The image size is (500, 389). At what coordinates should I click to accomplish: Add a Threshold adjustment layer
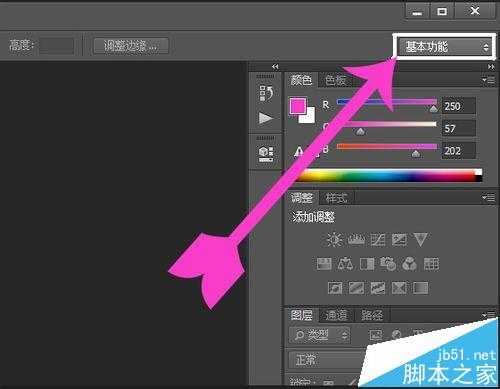tap(378, 288)
